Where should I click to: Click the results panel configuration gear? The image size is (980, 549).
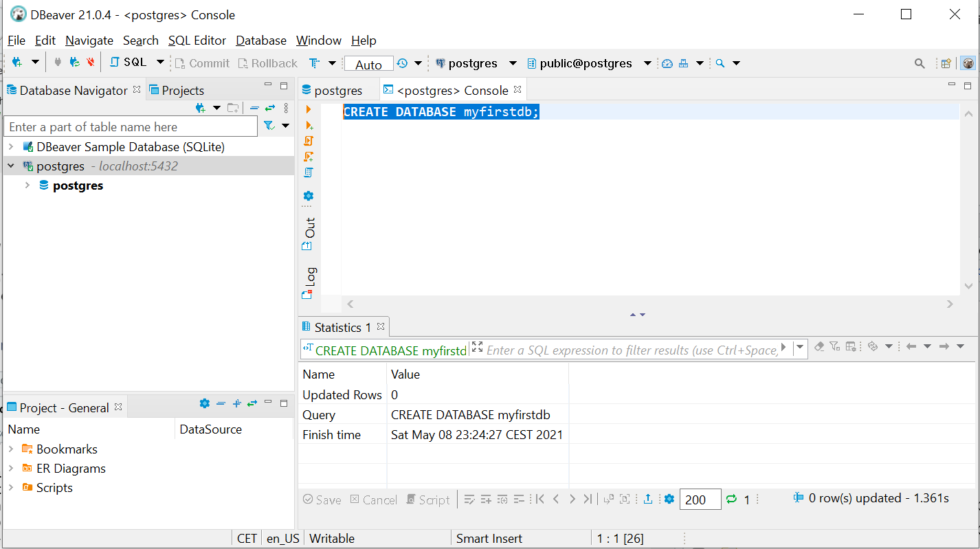click(669, 499)
